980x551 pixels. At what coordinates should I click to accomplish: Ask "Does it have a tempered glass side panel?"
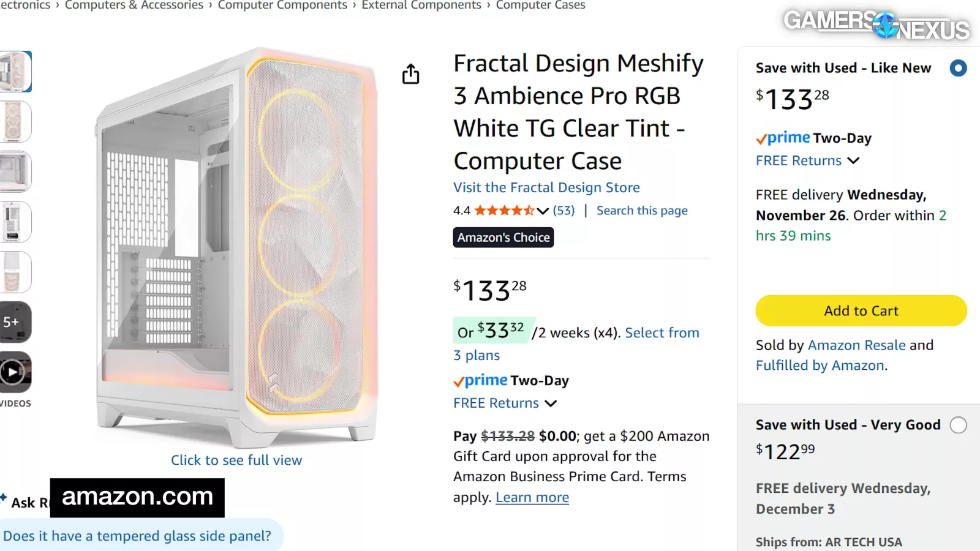point(137,536)
